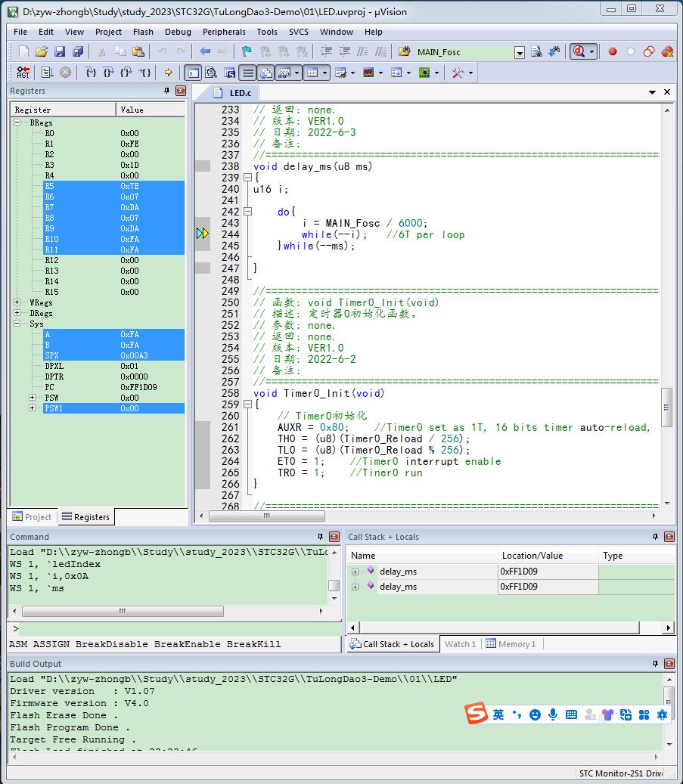This screenshot has width=683, height=784.
Task: Insert a bookmark with the flag icon
Action: pyautogui.click(x=247, y=51)
